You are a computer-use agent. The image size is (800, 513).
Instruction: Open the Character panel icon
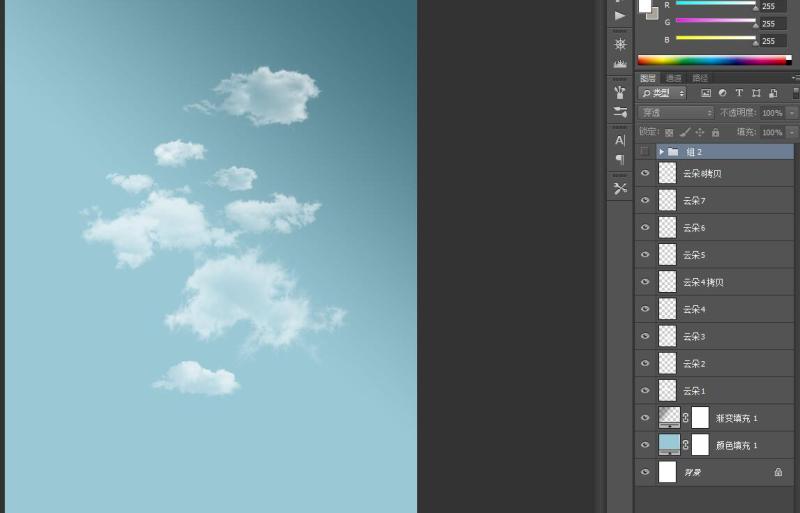pos(620,140)
